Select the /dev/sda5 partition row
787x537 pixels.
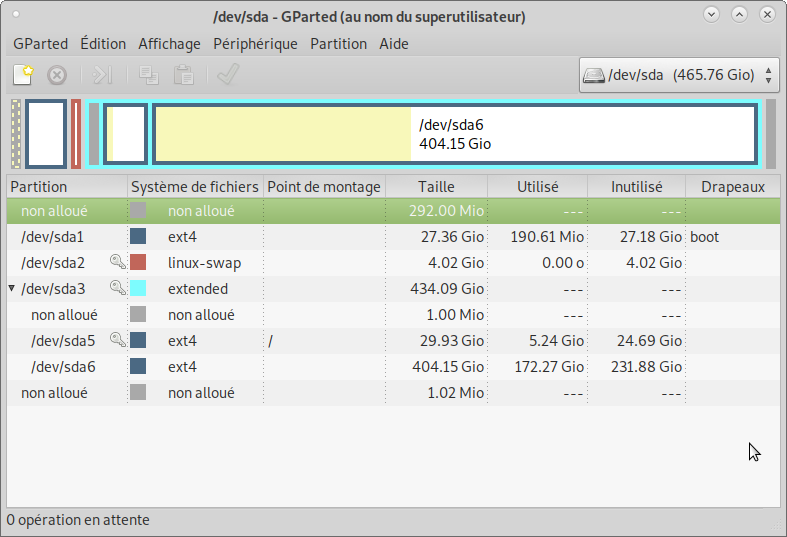[394, 341]
